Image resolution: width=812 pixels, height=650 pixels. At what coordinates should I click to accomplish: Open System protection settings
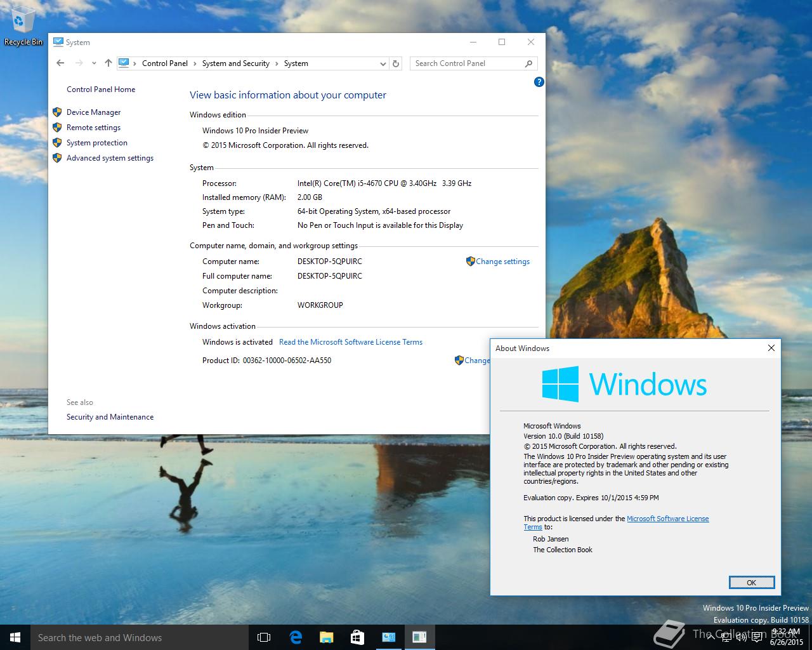coord(97,143)
